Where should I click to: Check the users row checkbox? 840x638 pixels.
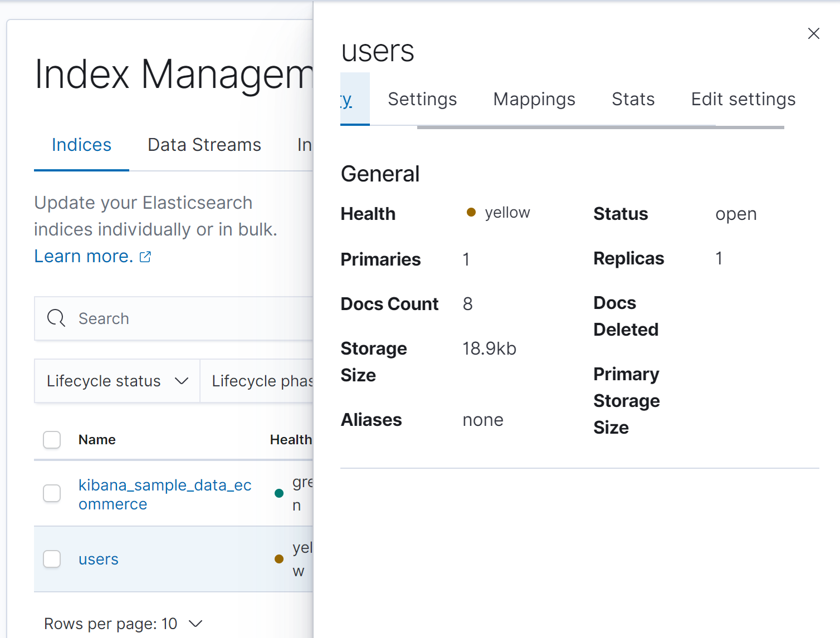[52, 559]
